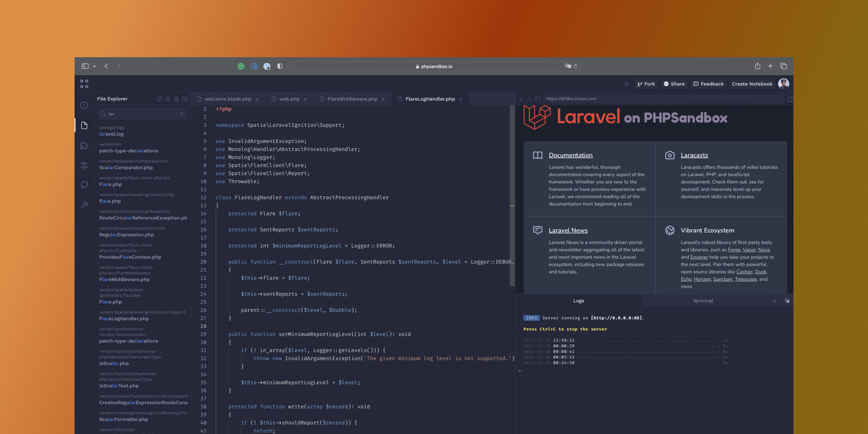Refresh the File Explorer listing

coord(160,99)
